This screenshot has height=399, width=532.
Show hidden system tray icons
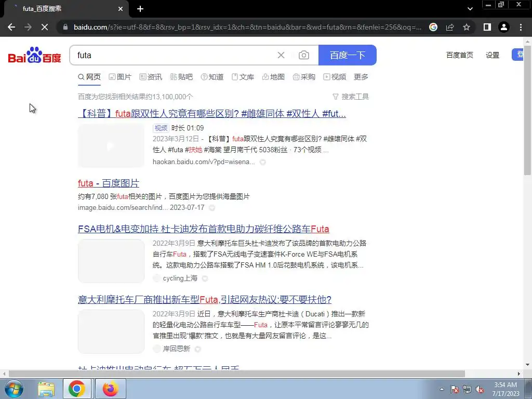[x=442, y=389]
